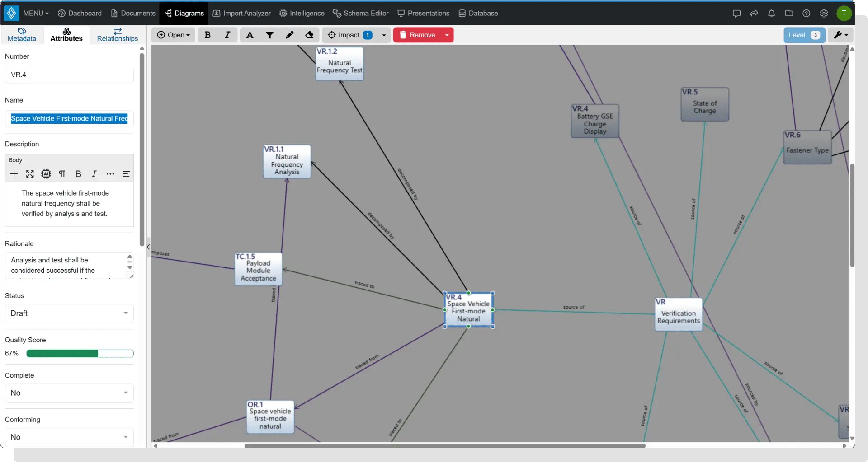The height and width of the screenshot is (463, 868).
Task: Click the app logo icon
Action: (11, 13)
